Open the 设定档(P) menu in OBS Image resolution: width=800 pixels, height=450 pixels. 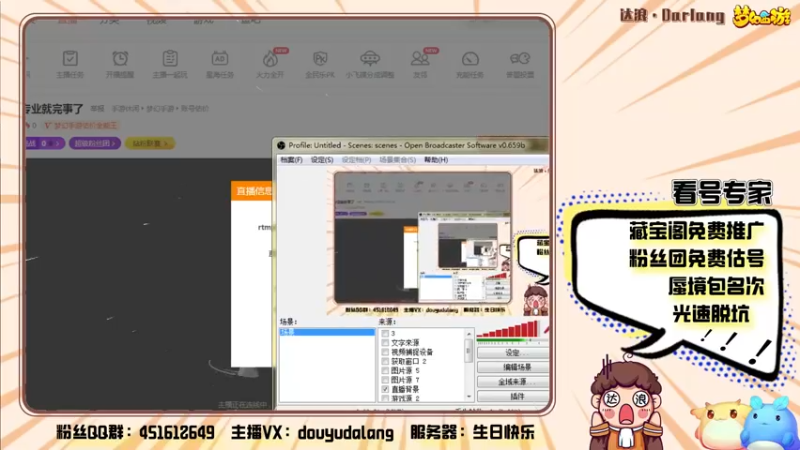click(x=356, y=160)
